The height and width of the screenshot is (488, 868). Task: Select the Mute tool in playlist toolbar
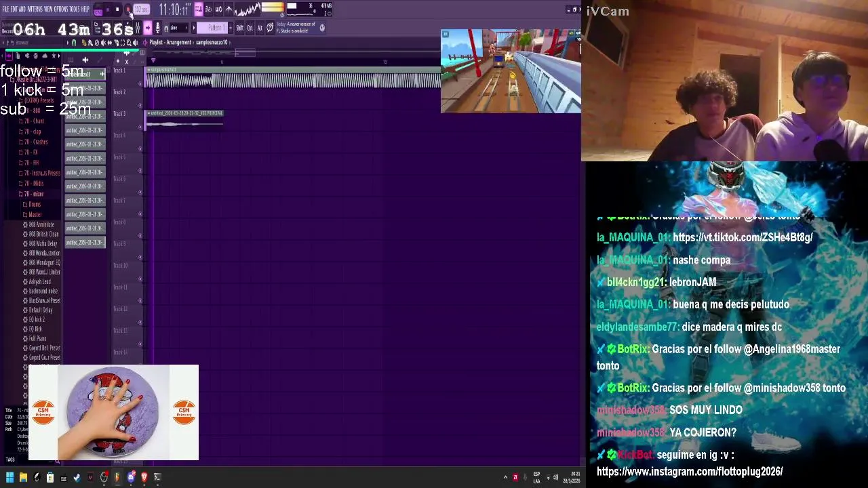pyautogui.click(x=103, y=42)
